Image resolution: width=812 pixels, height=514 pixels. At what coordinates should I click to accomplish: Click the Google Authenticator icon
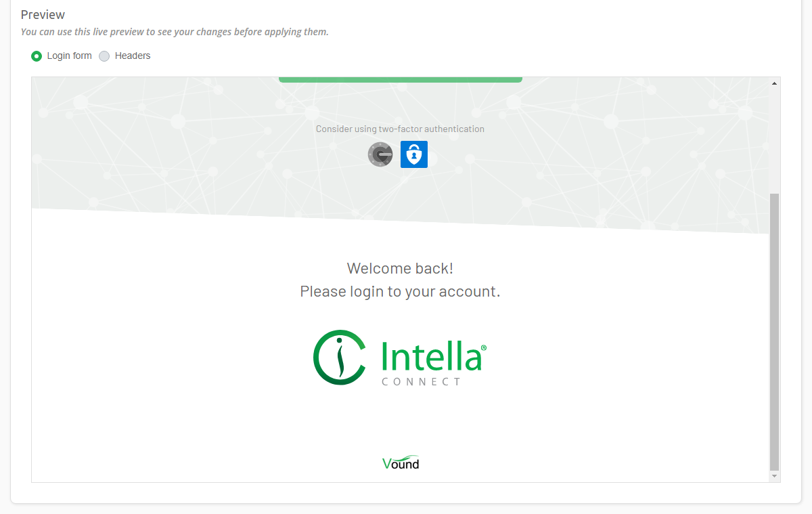pyautogui.click(x=380, y=154)
